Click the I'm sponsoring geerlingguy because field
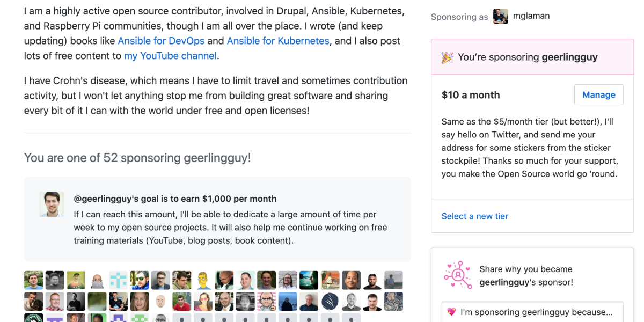Viewport: 644px width, 322px height. [532, 312]
